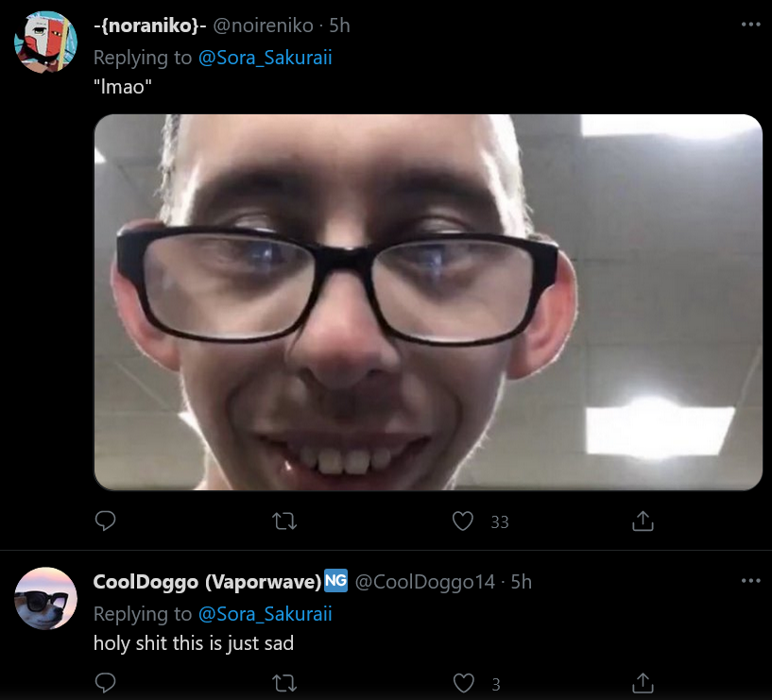Open CoolDoggo's profile avatar

pos(45,598)
